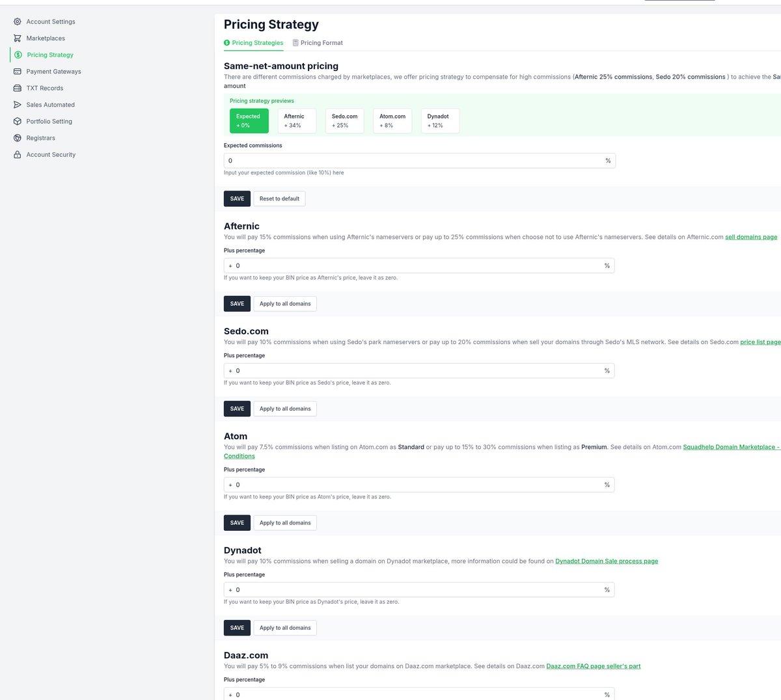This screenshot has width=781, height=700.
Task: Click the Marketplaces cart icon
Action: 18,38
